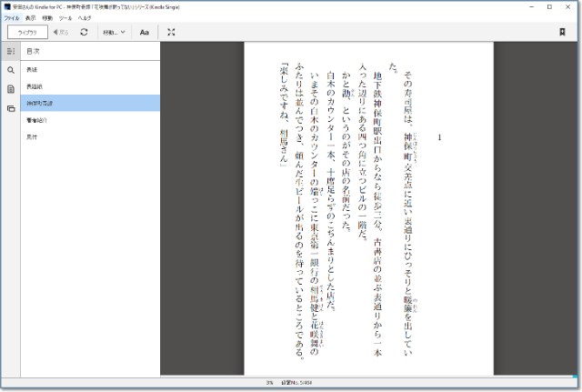Image resolution: width=582 pixels, height=392 pixels.
Task: Toggle bookmark for this page
Action: coord(562,32)
